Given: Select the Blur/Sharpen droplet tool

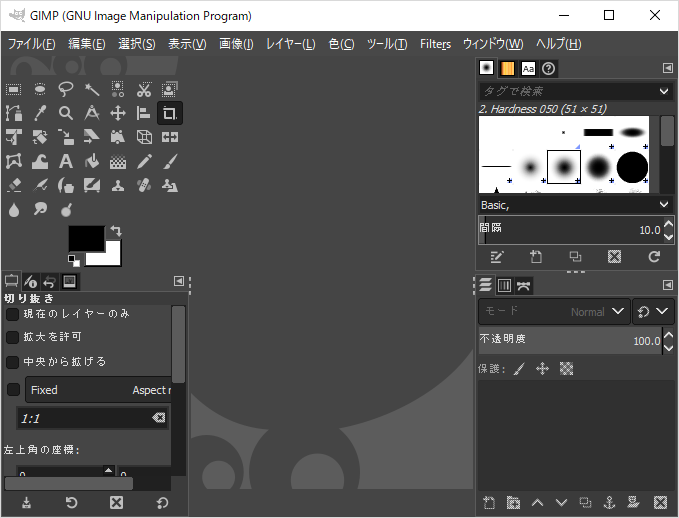Looking at the screenshot, I should pos(13,210).
